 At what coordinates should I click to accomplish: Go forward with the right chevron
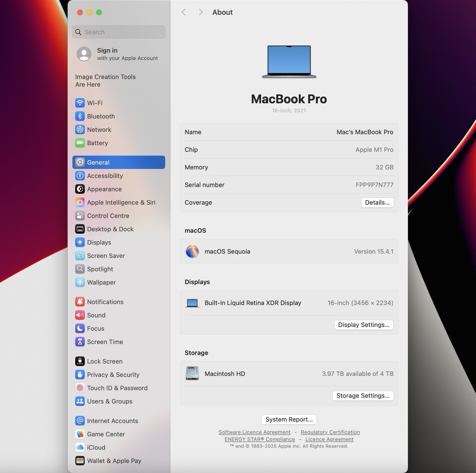point(201,12)
